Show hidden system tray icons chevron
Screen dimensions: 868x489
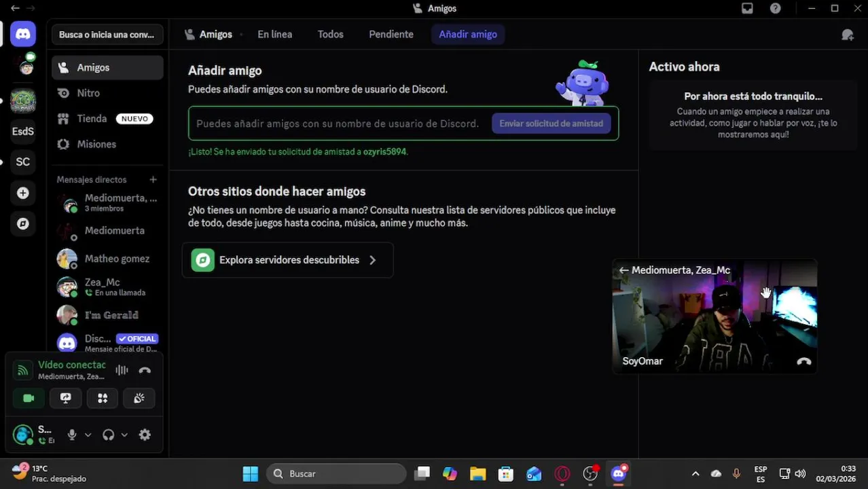695,473
